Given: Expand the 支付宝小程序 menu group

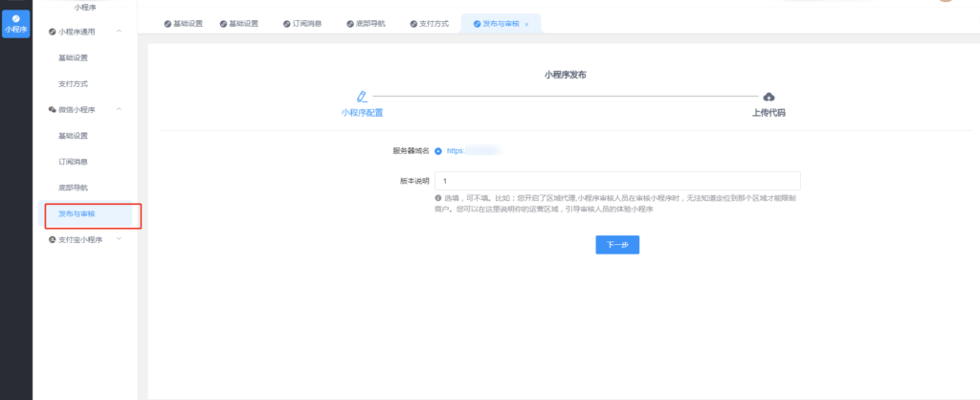Looking at the screenshot, I should pos(119,239).
